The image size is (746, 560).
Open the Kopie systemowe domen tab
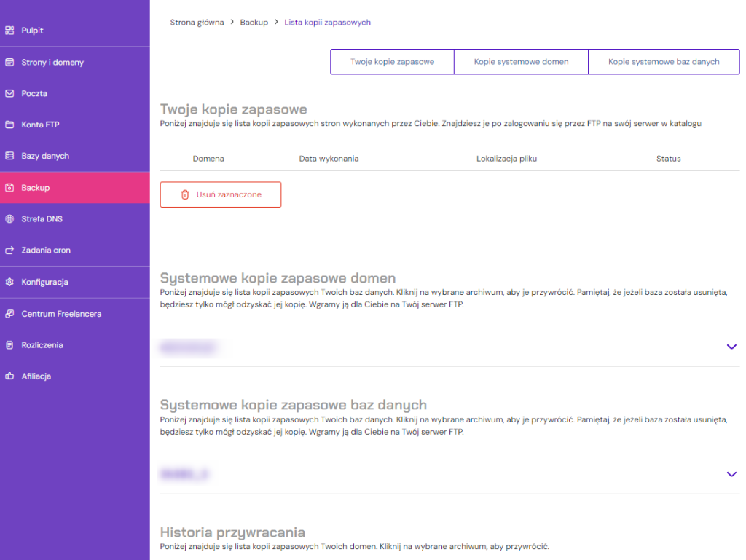point(521,62)
